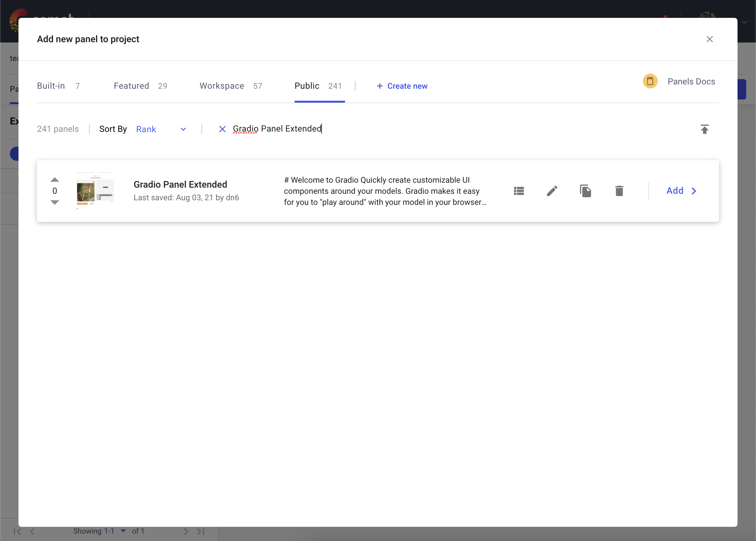The width and height of the screenshot is (756, 541).
Task: Click the Create new link
Action: [x=402, y=86]
